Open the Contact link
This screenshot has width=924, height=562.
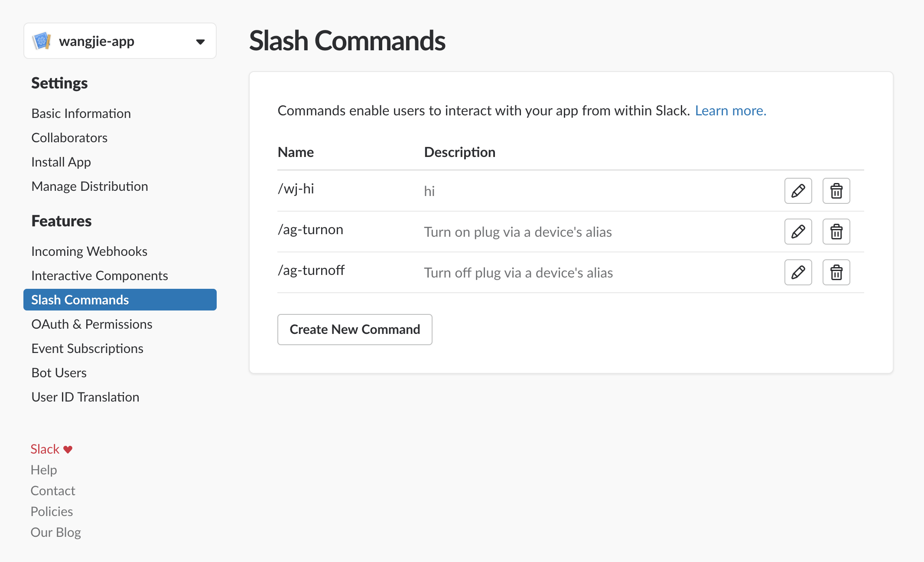[53, 491]
